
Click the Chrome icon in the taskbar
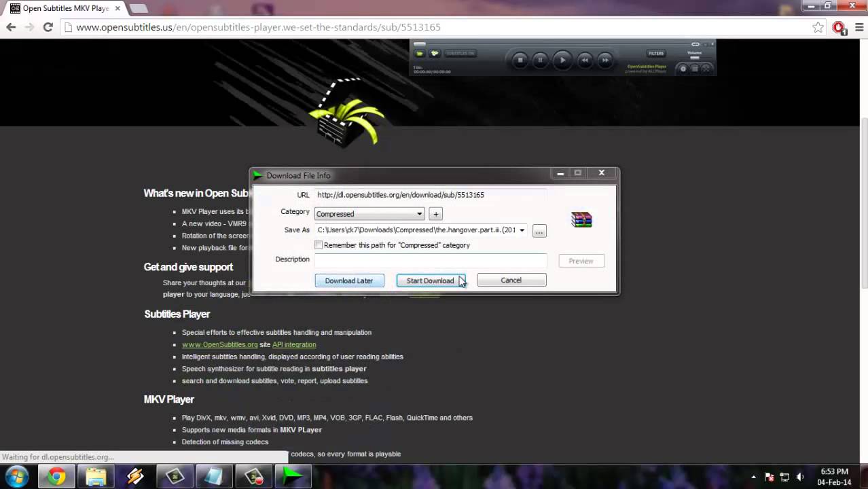(x=56, y=477)
